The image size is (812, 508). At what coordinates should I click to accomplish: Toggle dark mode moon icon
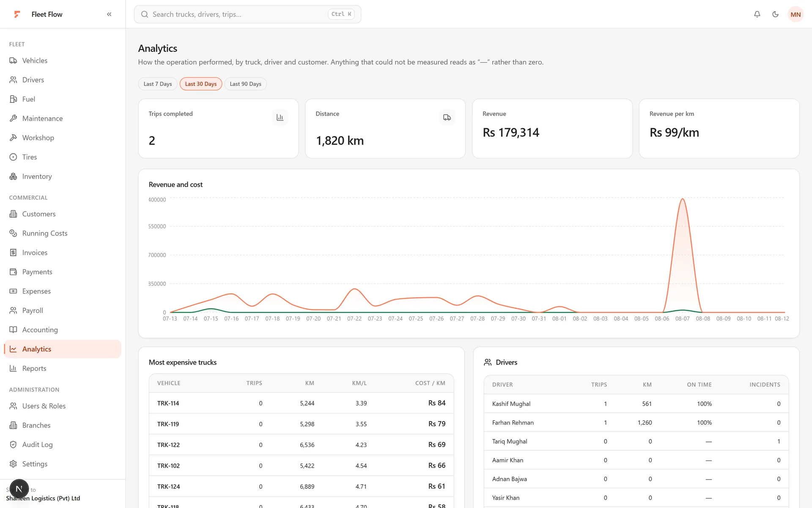tap(775, 14)
